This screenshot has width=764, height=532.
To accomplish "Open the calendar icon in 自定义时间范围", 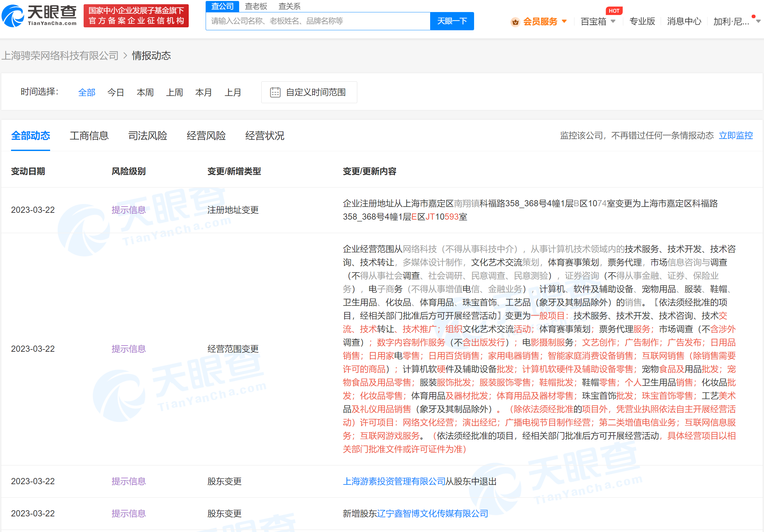I will point(275,92).
